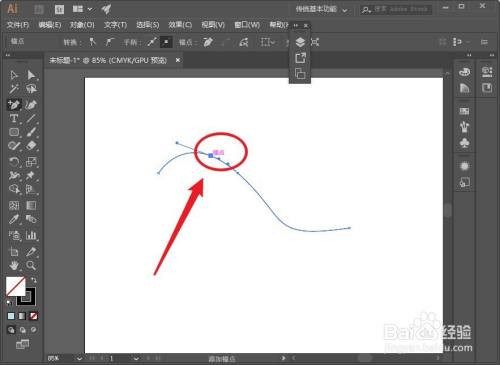Image resolution: width=500 pixels, height=365 pixels.
Task: Expand the left tools panel double-arrow
Action: (8, 55)
